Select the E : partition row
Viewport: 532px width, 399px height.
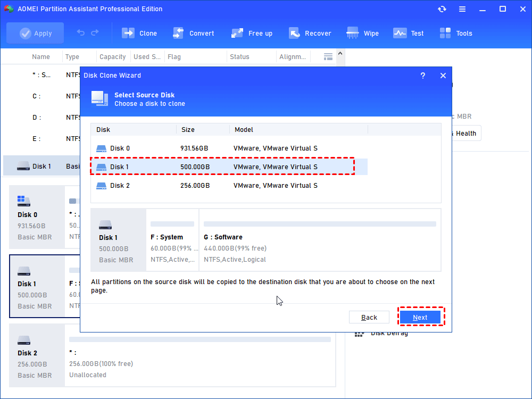pyautogui.click(x=41, y=139)
